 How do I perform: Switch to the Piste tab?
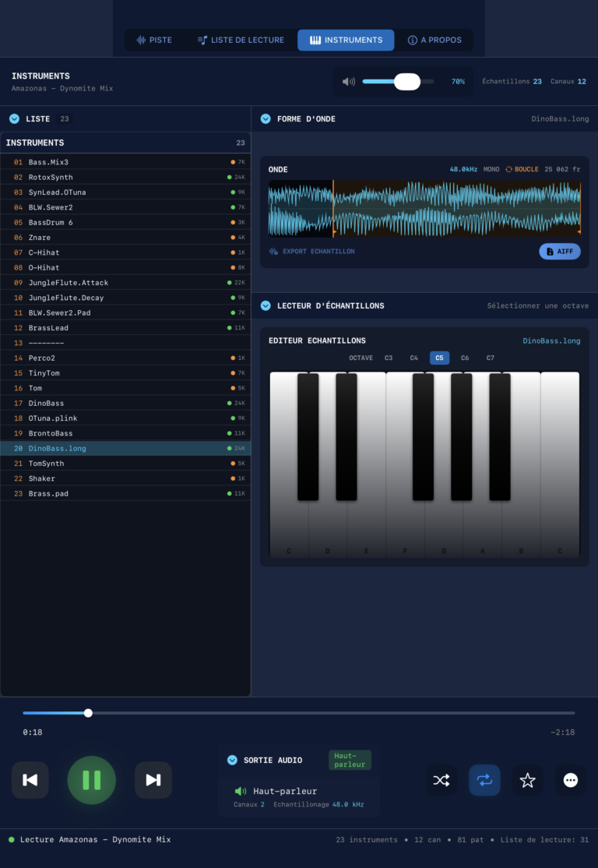click(x=154, y=40)
